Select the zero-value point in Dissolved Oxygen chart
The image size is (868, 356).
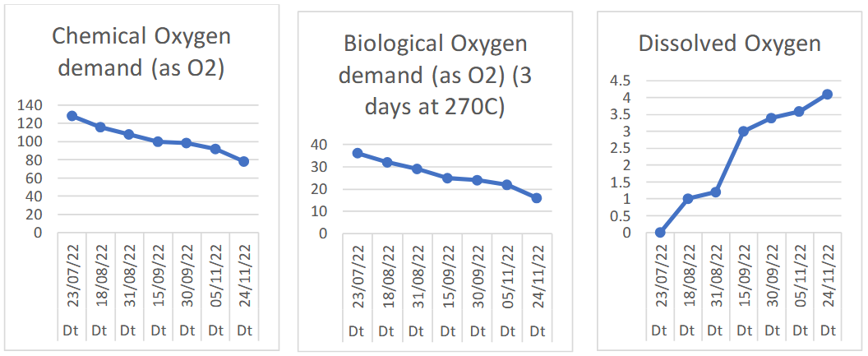pyautogui.click(x=660, y=233)
